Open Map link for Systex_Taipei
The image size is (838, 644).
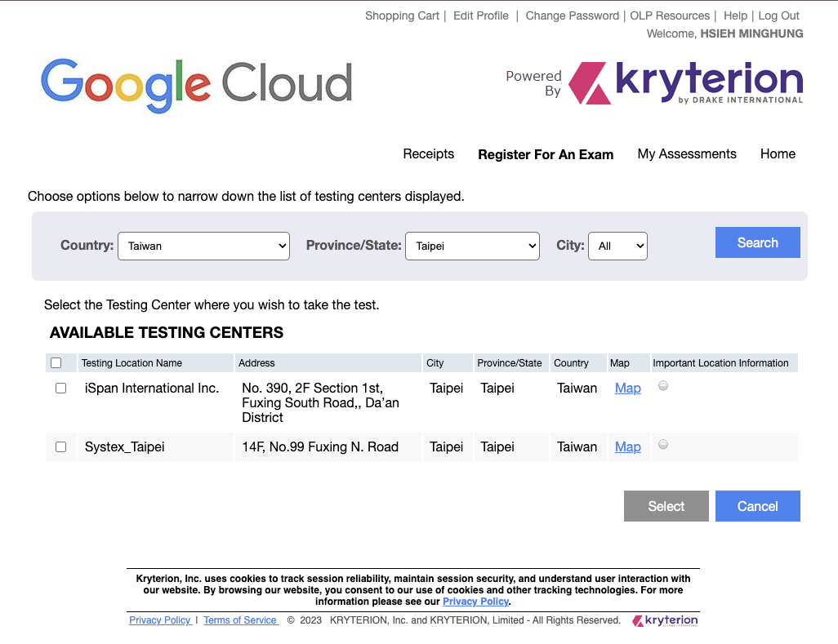[628, 447]
